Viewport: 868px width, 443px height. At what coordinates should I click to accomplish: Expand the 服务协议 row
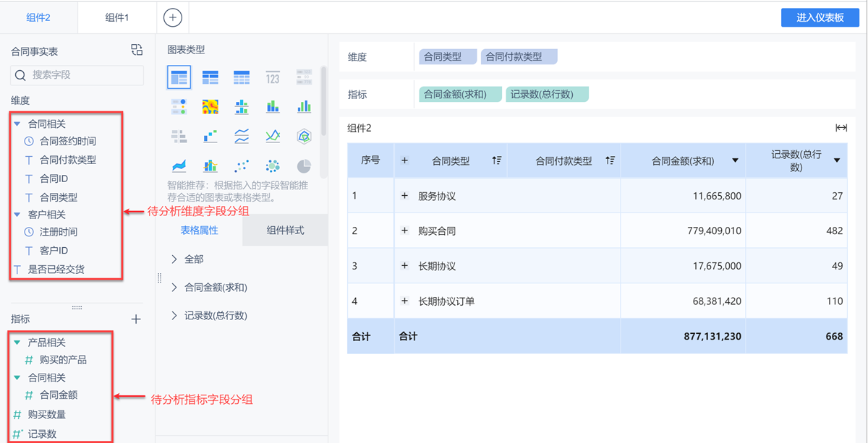[x=405, y=196]
